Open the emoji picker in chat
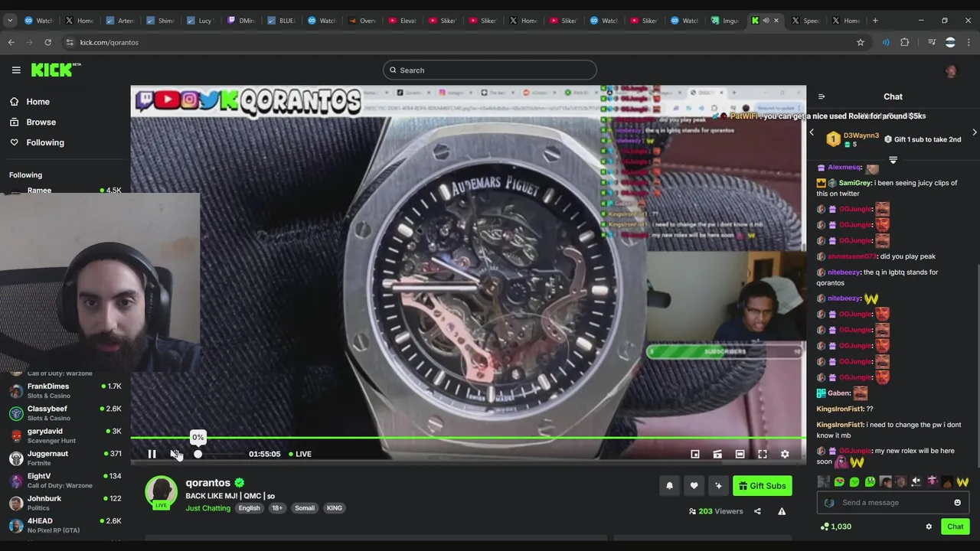The width and height of the screenshot is (980, 551). click(957, 503)
